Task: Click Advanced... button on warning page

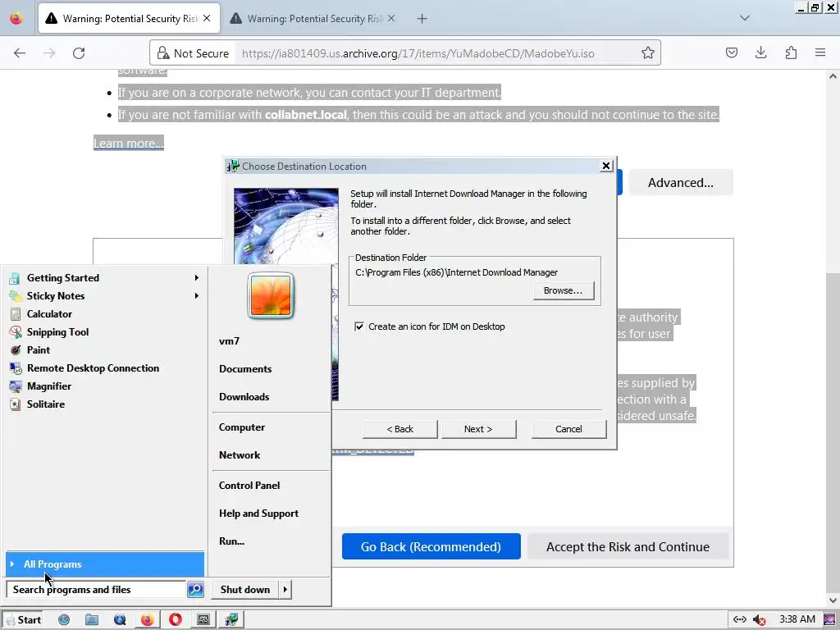Action: pos(681,183)
